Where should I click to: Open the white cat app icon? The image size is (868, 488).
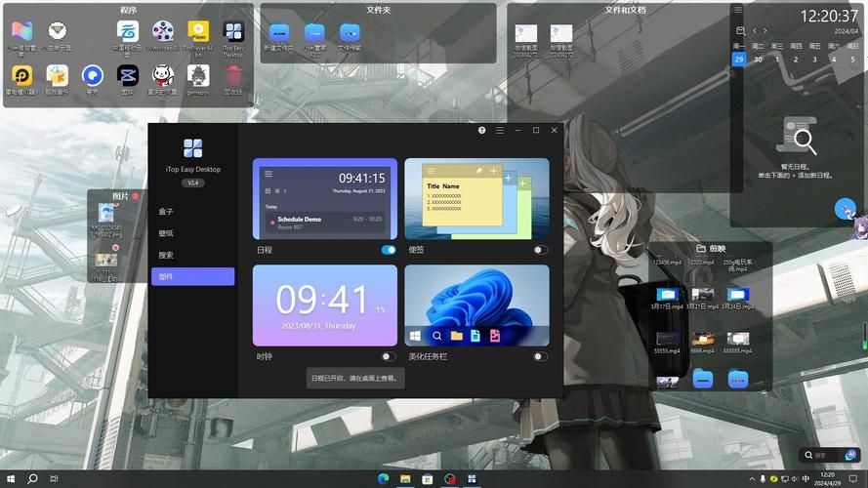tap(163, 75)
